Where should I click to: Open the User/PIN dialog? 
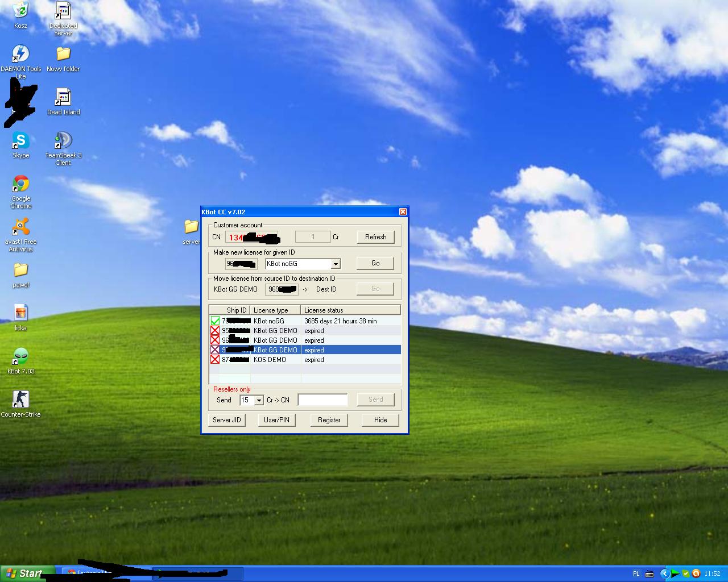click(276, 420)
